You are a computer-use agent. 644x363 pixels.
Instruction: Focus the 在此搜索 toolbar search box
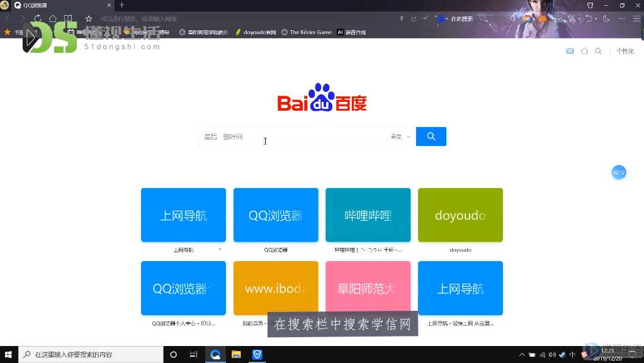coord(462,19)
